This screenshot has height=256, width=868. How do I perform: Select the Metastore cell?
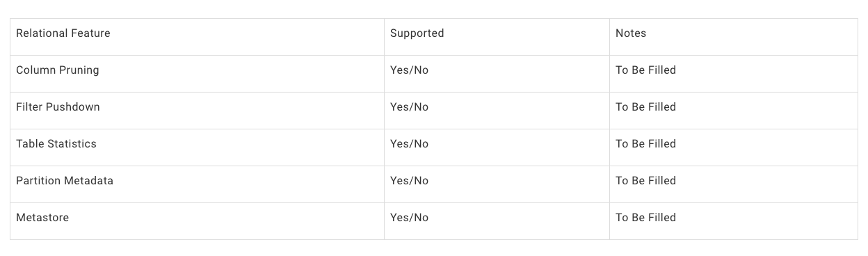tap(197, 221)
